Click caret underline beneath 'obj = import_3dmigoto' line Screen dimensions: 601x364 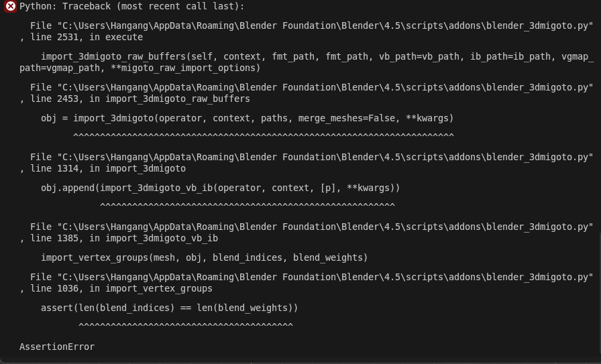tap(263, 135)
